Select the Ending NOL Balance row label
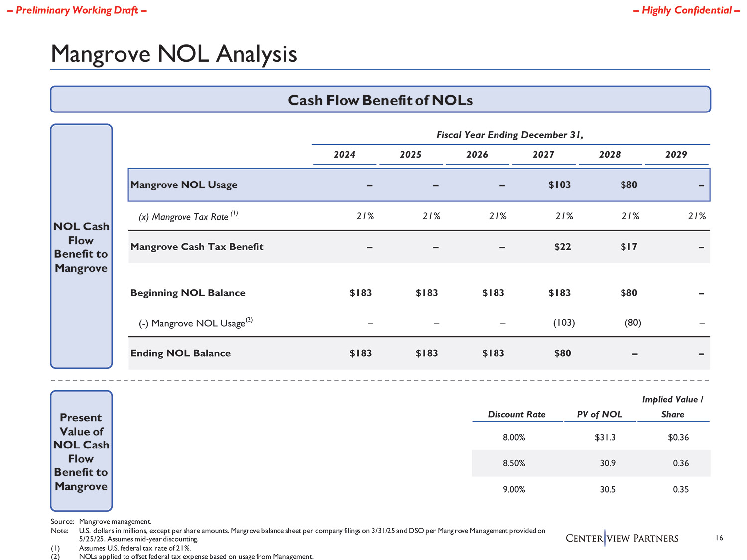 coord(180,353)
